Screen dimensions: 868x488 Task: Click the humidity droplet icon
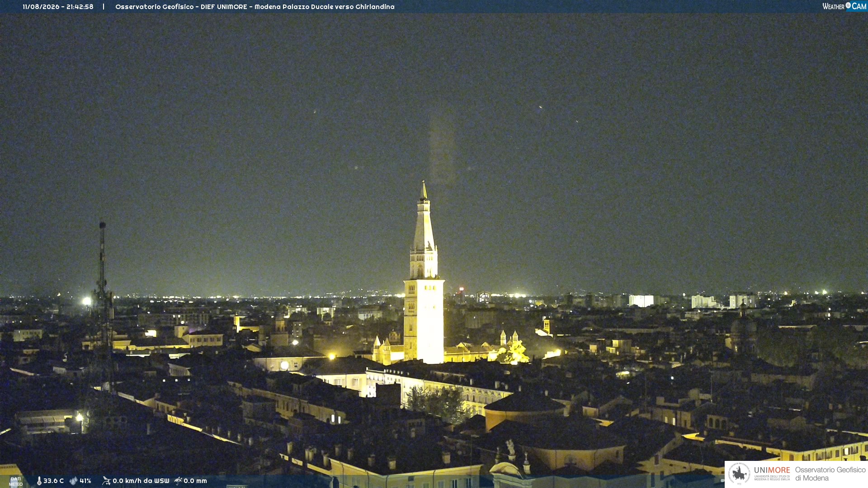pos(73,481)
